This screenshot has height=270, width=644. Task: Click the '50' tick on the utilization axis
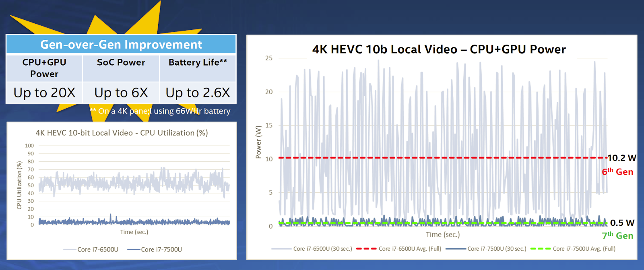31,185
